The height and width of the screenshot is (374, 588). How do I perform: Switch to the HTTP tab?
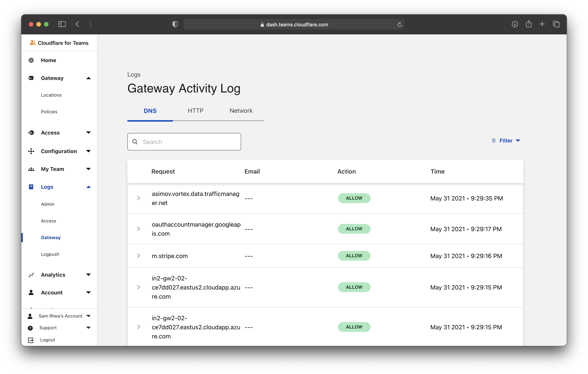coord(195,111)
